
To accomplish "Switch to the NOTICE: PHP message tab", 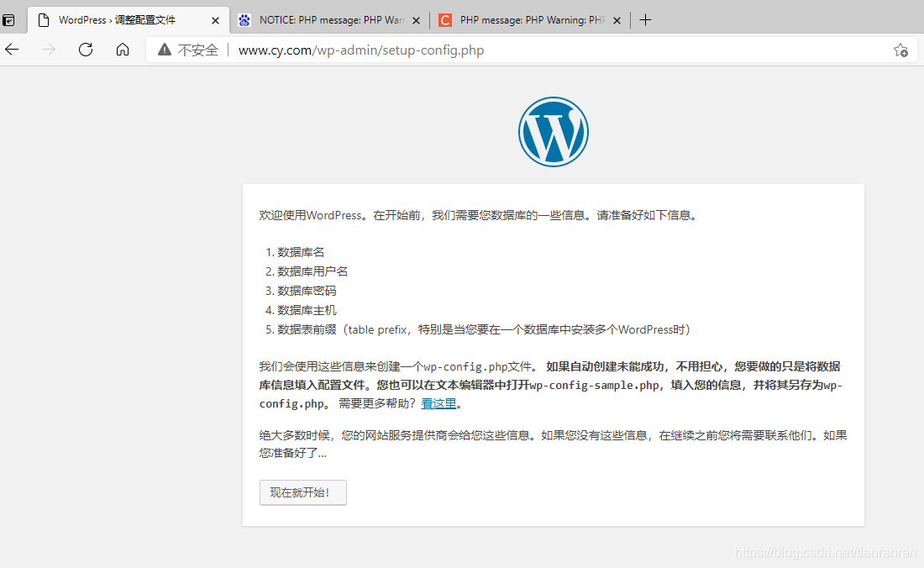I will pyautogui.click(x=330, y=20).
